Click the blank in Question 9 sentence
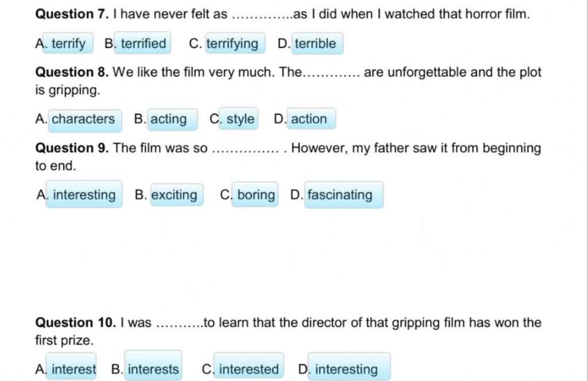Screen dimensions: 588x381 pos(245,150)
